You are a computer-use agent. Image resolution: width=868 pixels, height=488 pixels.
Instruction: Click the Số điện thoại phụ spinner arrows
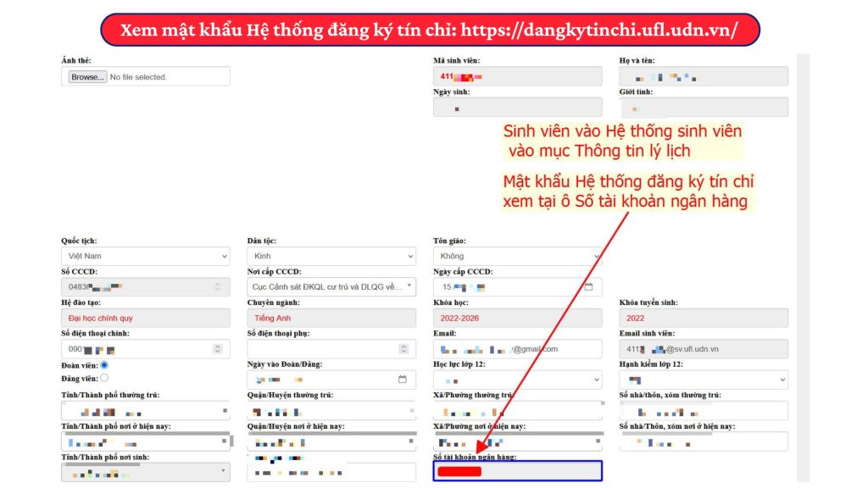click(403, 349)
